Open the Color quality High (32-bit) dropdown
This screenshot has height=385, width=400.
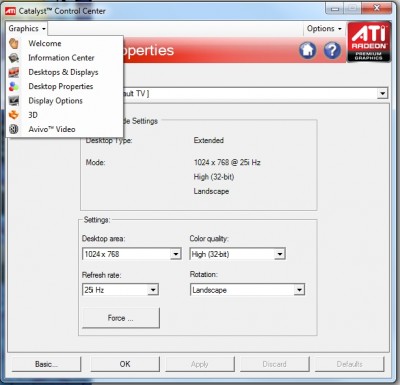point(279,254)
